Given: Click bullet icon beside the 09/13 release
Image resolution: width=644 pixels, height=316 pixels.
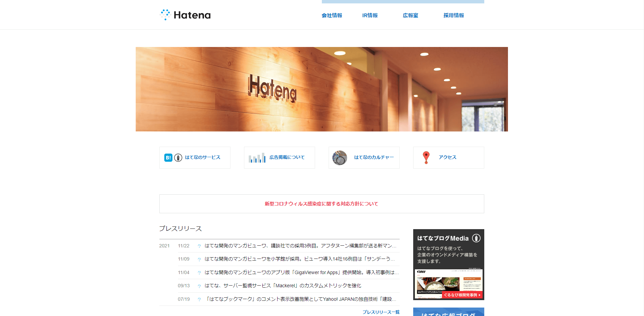Looking at the screenshot, I should 199,286.
